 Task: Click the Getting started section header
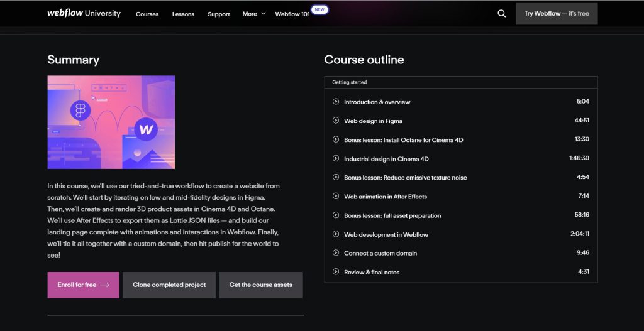click(461, 82)
